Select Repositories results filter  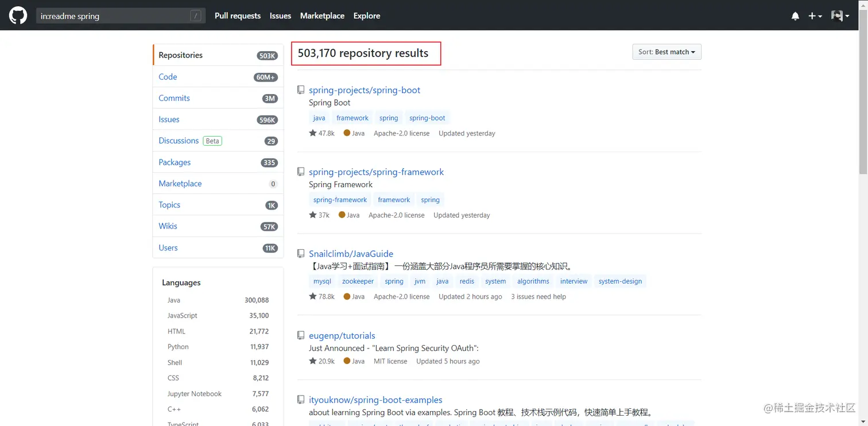218,55
